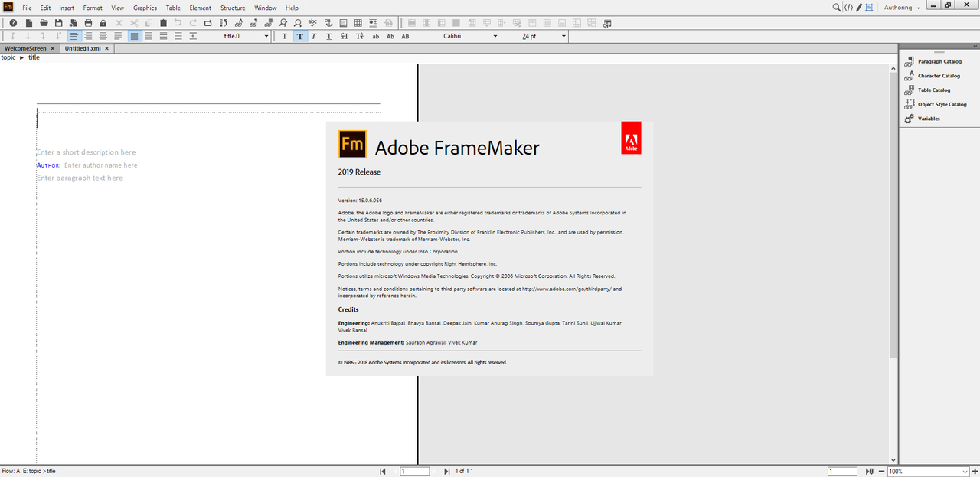Click the page number input field
This screenshot has height=477, width=980.
pos(414,472)
